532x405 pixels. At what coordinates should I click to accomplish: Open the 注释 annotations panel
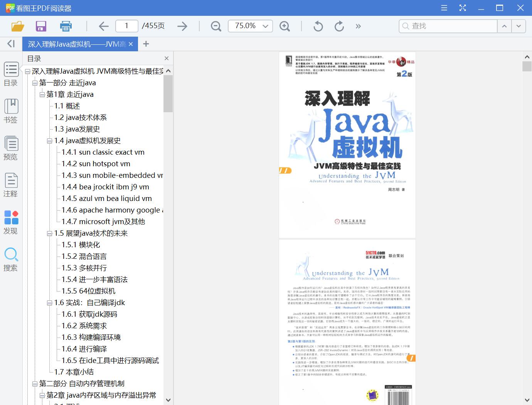click(11, 185)
